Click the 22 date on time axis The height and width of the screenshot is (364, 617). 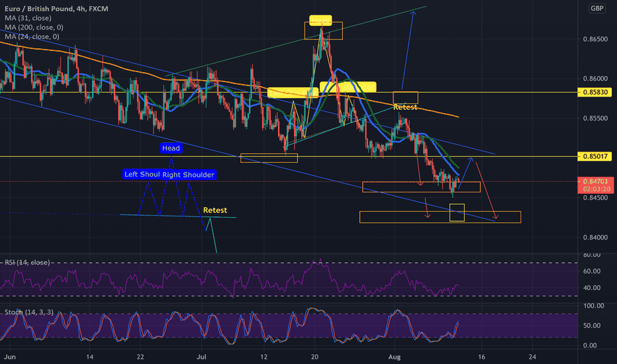pyautogui.click(x=140, y=357)
